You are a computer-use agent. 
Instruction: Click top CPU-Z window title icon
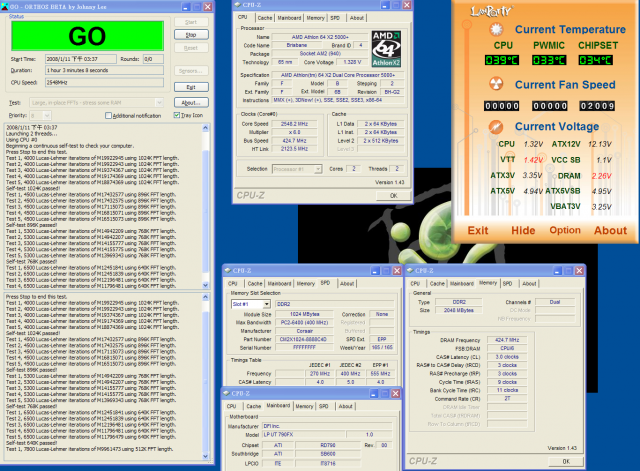point(238,5)
